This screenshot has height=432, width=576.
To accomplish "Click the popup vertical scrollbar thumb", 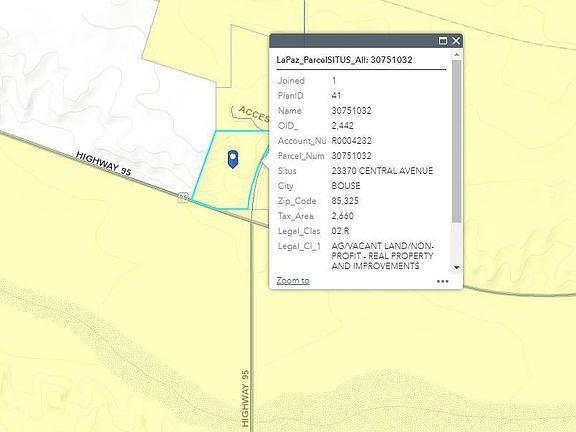I will click(x=457, y=141).
